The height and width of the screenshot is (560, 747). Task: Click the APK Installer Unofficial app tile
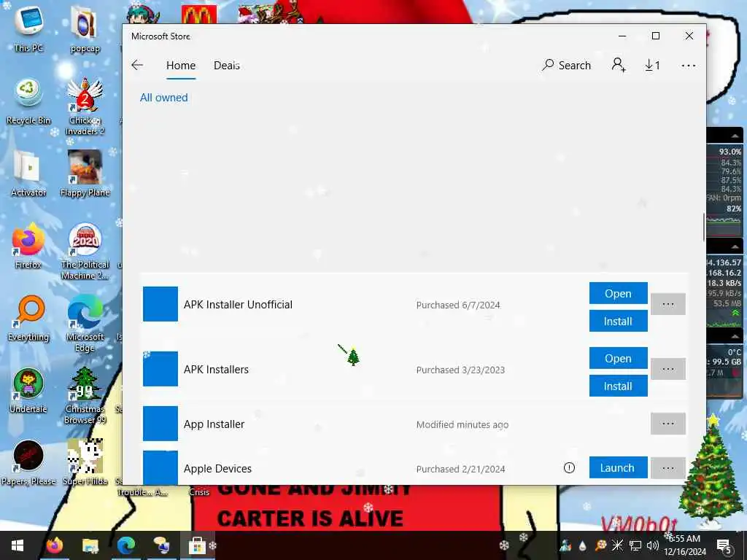point(160,304)
